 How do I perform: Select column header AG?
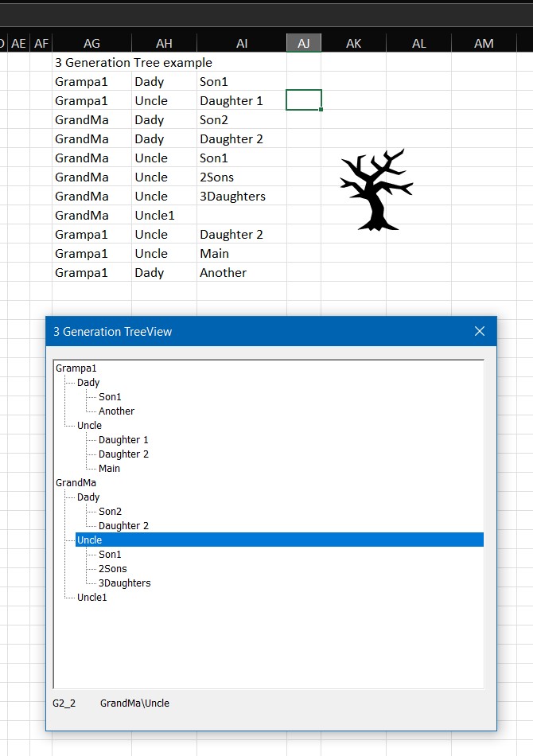(x=91, y=44)
